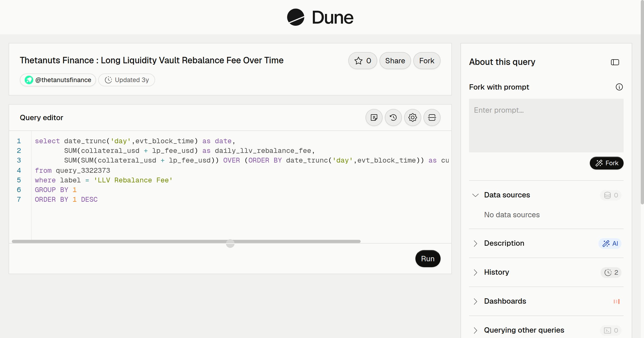This screenshot has width=644, height=338.
Task: Focus the Enter prompt text area
Action: 546,125
